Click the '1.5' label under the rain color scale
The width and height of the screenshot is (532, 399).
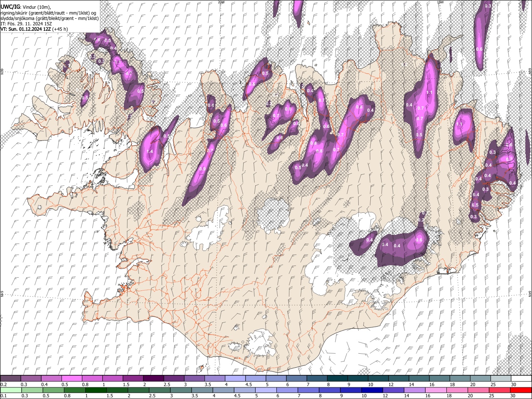(110, 396)
